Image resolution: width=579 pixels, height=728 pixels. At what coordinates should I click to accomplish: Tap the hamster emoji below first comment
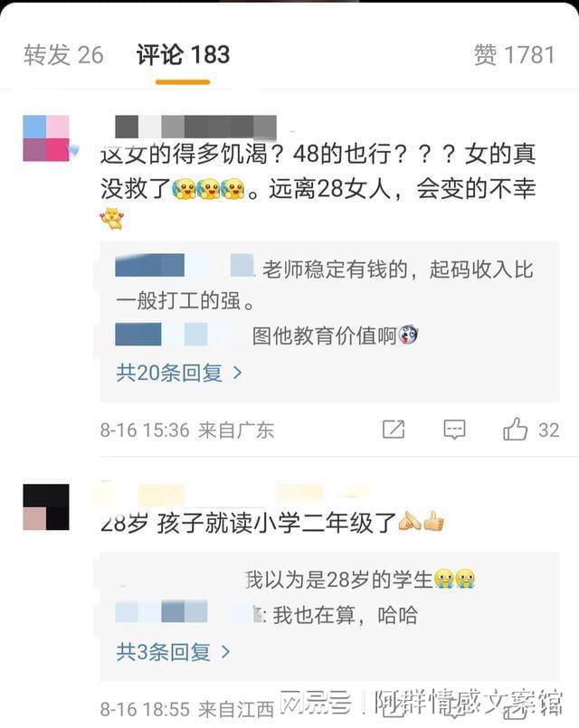click(x=112, y=219)
